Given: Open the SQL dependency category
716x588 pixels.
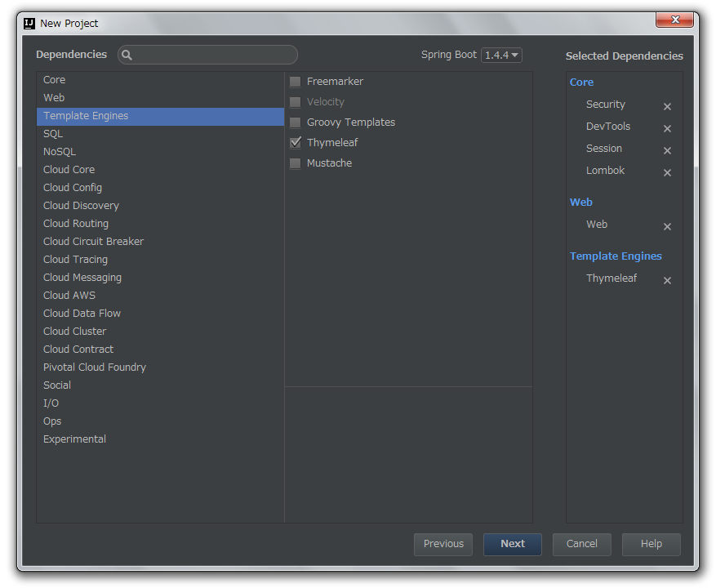Looking at the screenshot, I should (x=160, y=134).
